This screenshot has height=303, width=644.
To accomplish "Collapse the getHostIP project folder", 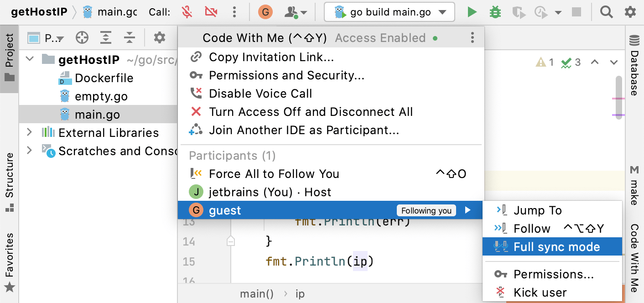I will click(30, 59).
